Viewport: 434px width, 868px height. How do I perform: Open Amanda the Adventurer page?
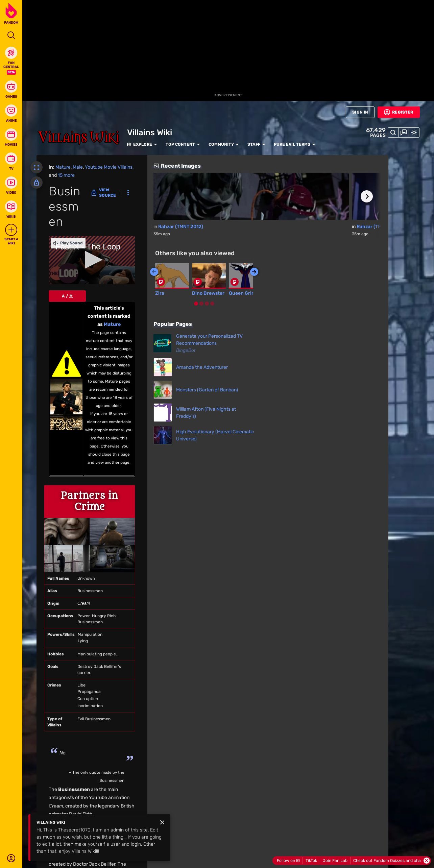coord(202,367)
